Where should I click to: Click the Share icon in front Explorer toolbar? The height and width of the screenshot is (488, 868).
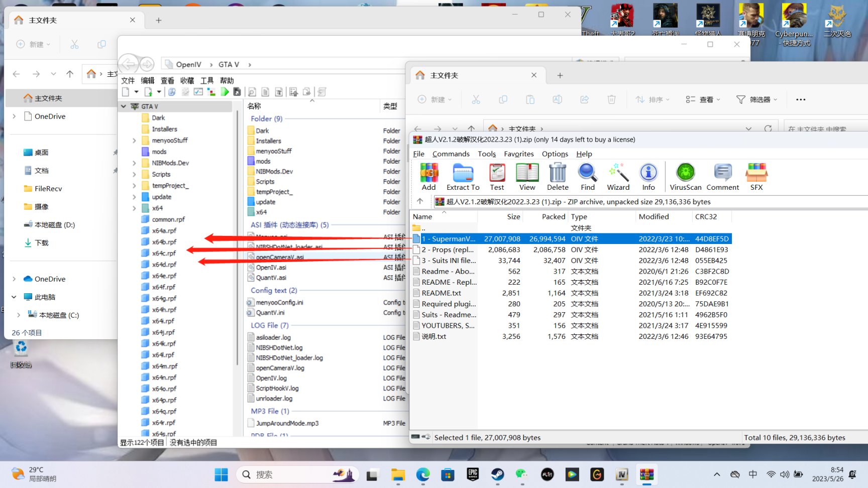(x=584, y=99)
